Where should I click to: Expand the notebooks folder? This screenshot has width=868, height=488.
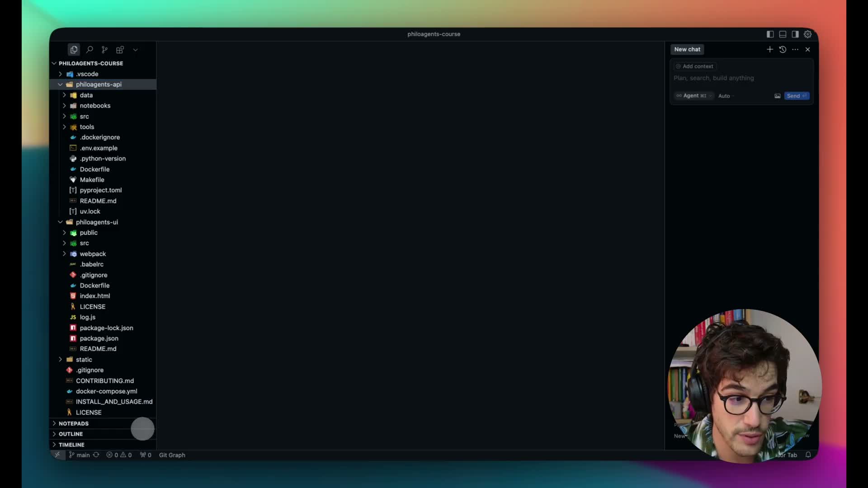click(95, 106)
